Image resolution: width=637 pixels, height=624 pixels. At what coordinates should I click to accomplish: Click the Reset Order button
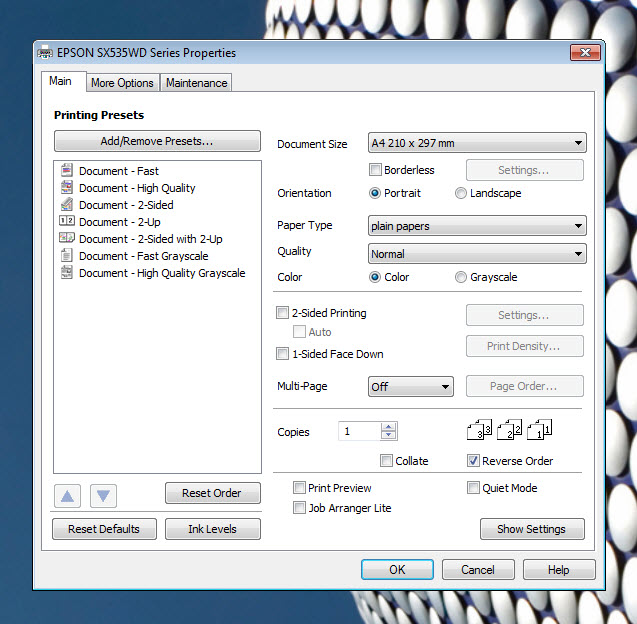tap(212, 493)
